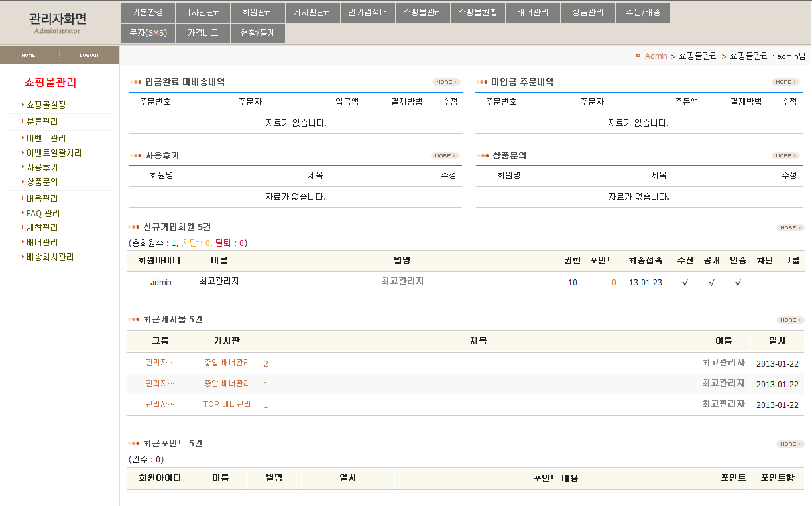The image size is (812, 506).
Task: Click MORE icon for 신규가입회원 5건
Action: [790, 228]
